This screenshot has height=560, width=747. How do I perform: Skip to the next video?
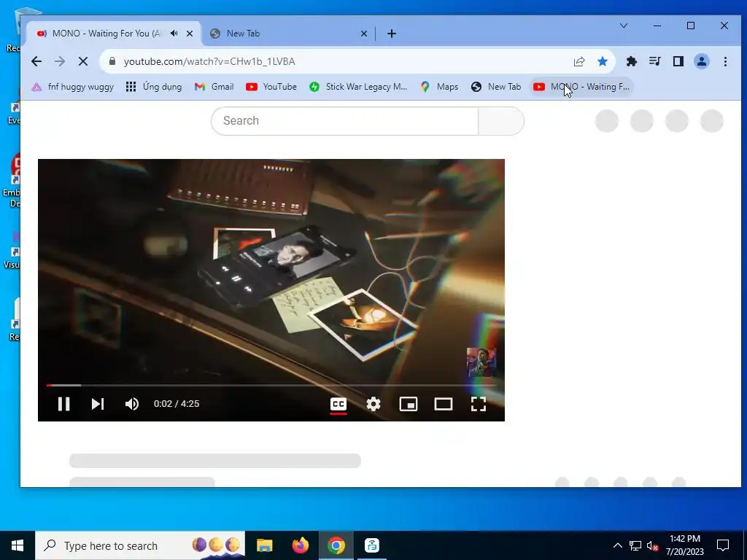98,404
